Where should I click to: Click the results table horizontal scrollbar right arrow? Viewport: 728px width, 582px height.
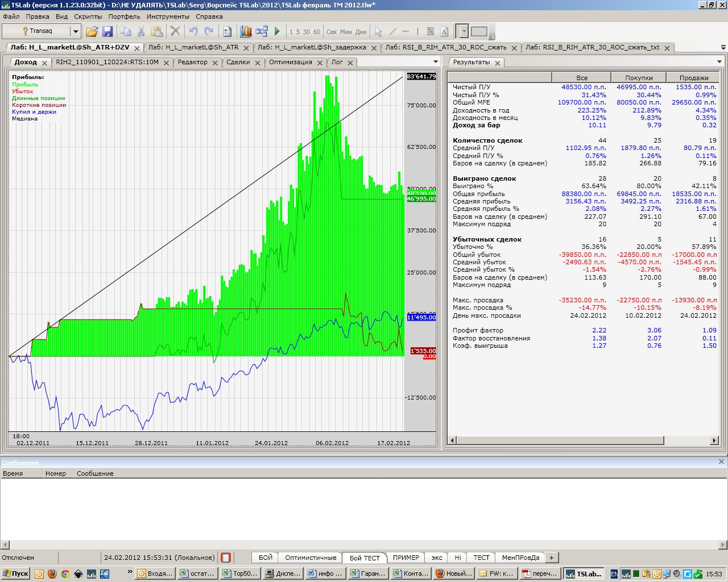714,440
